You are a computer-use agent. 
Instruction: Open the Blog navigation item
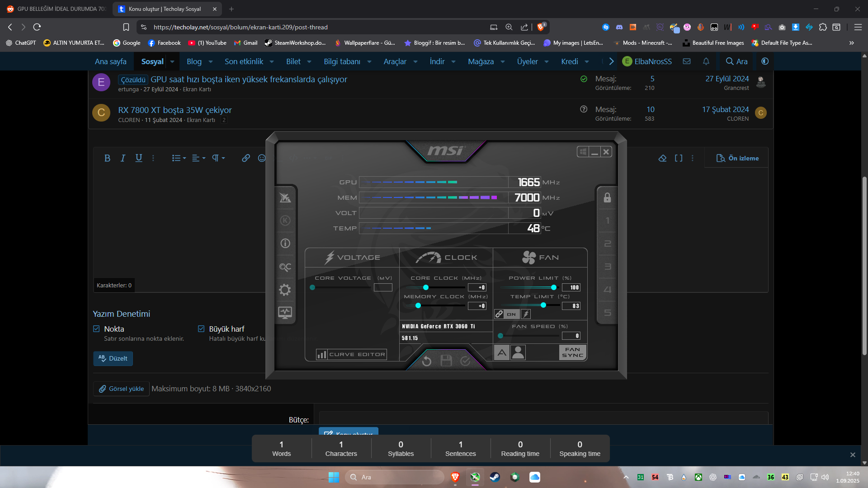pos(194,61)
